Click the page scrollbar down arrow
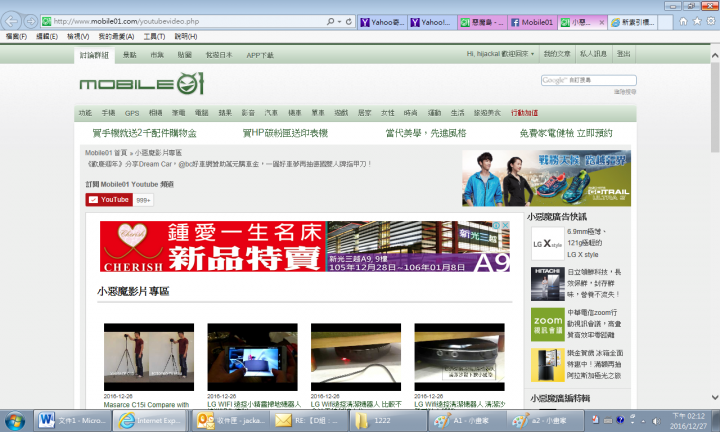Viewport: 720px width, 432px height. click(x=715, y=398)
